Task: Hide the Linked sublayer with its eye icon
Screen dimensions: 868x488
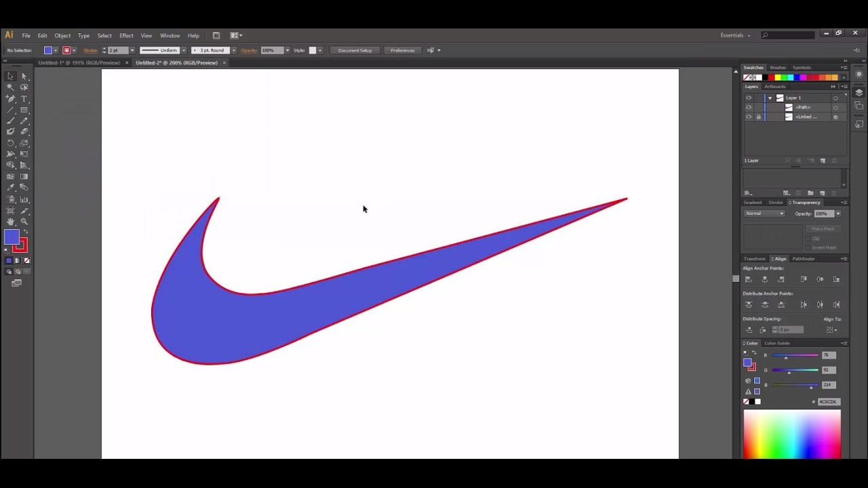Action: click(x=749, y=117)
